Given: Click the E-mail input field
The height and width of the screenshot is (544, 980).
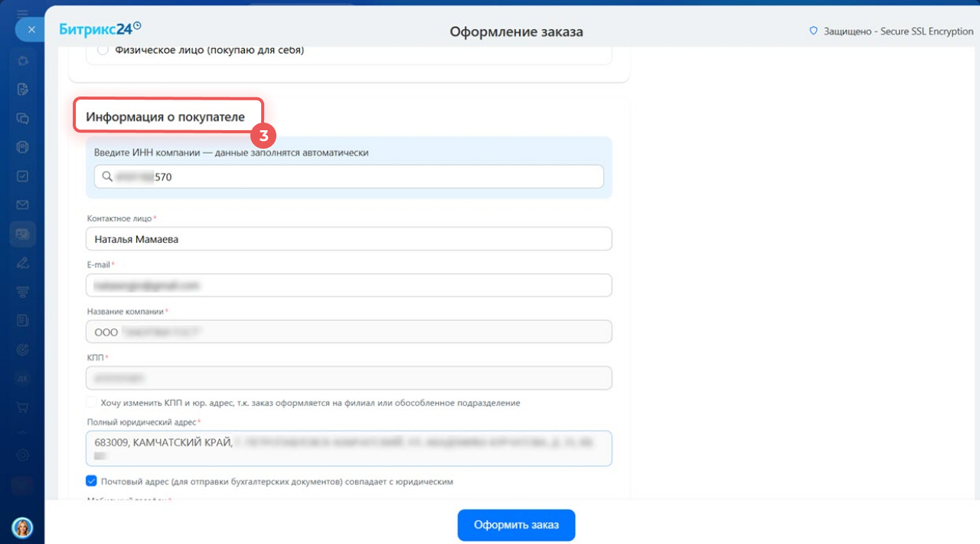Looking at the screenshot, I should pos(349,285).
